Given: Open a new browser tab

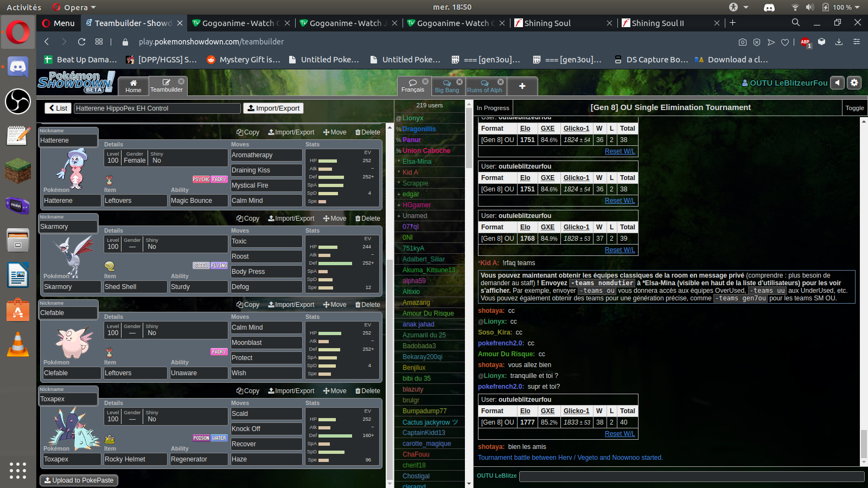Looking at the screenshot, I should click(x=732, y=23).
